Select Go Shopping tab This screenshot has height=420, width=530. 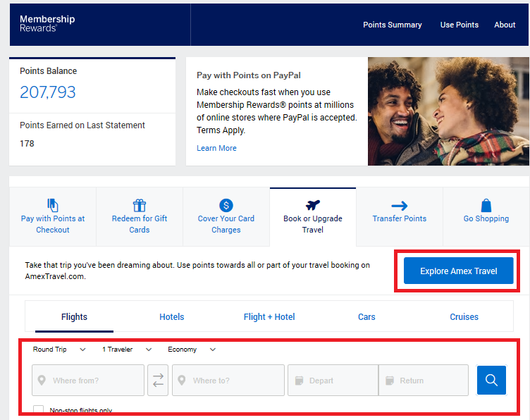[x=486, y=217]
